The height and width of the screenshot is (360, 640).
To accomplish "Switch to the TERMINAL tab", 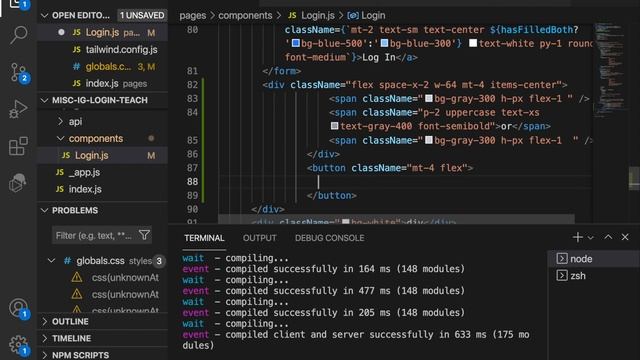I will [x=204, y=238].
